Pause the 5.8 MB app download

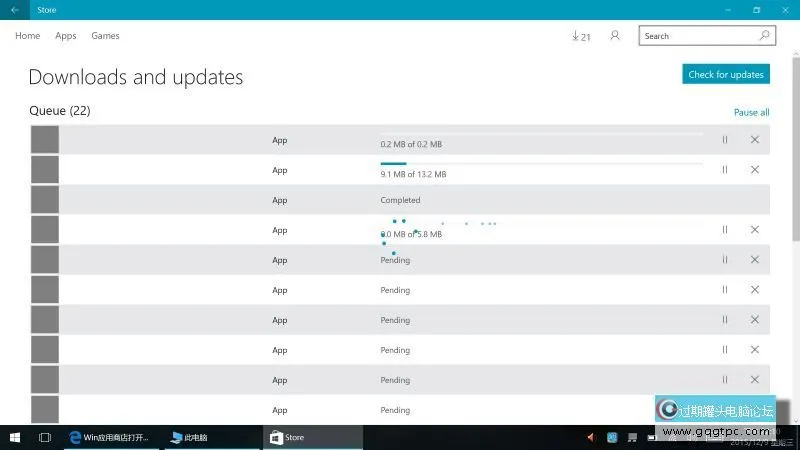725,230
